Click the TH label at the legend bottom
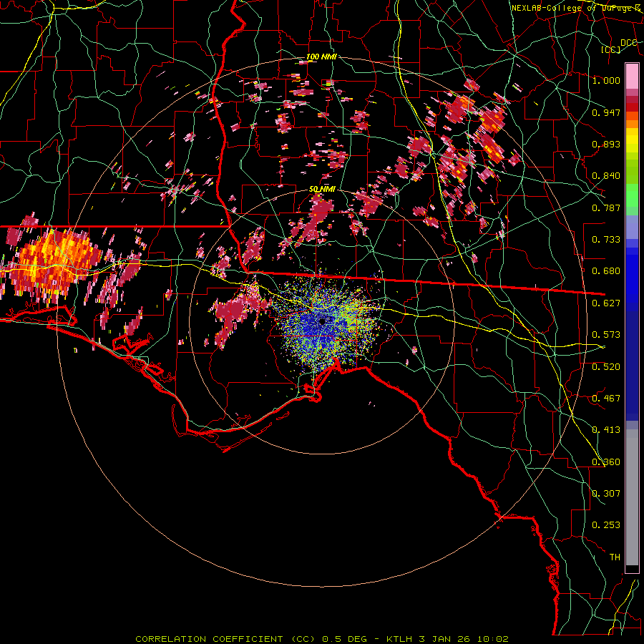 pyautogui.click(x=615, y=557)
